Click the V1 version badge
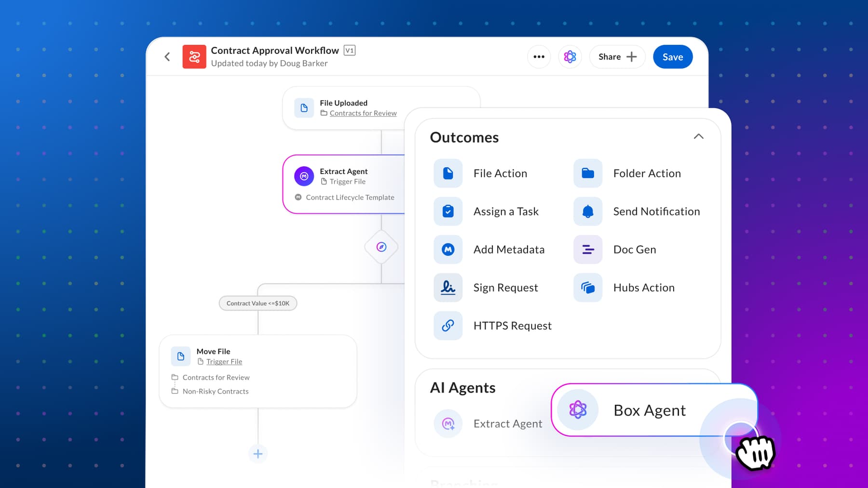Image resolution: width=868 pixels, height=488 pixels. pos(350,50)
